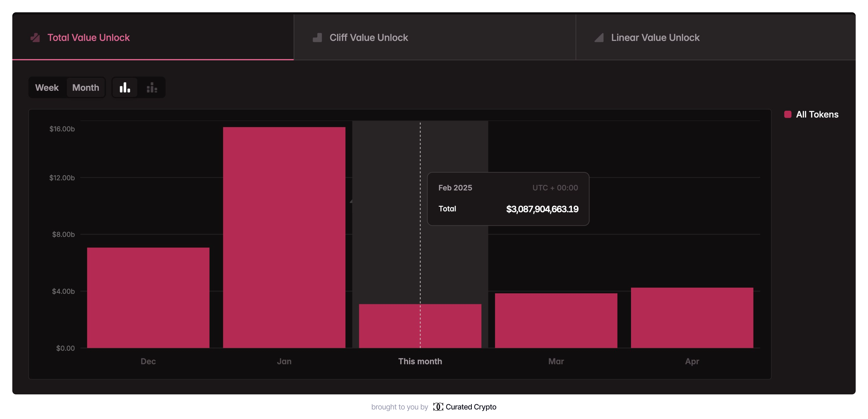Click the Total Value Unlock tab icon

coord(35,37)
